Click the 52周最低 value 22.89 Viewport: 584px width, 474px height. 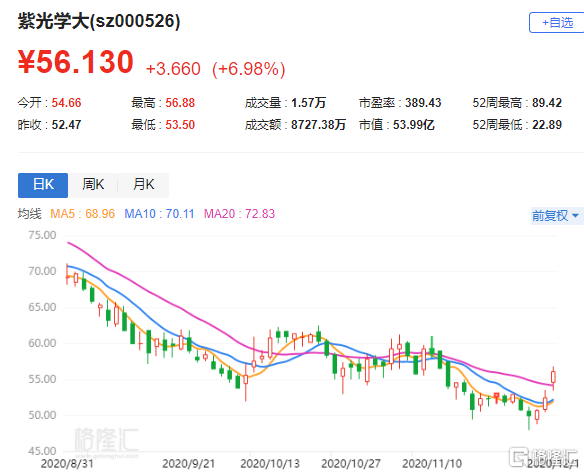[547, 125]
